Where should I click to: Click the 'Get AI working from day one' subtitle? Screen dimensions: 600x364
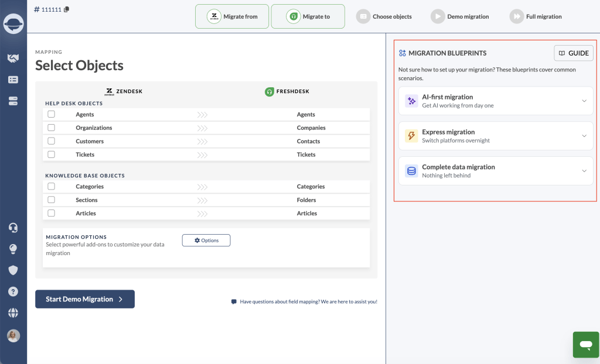coord(458,105)
